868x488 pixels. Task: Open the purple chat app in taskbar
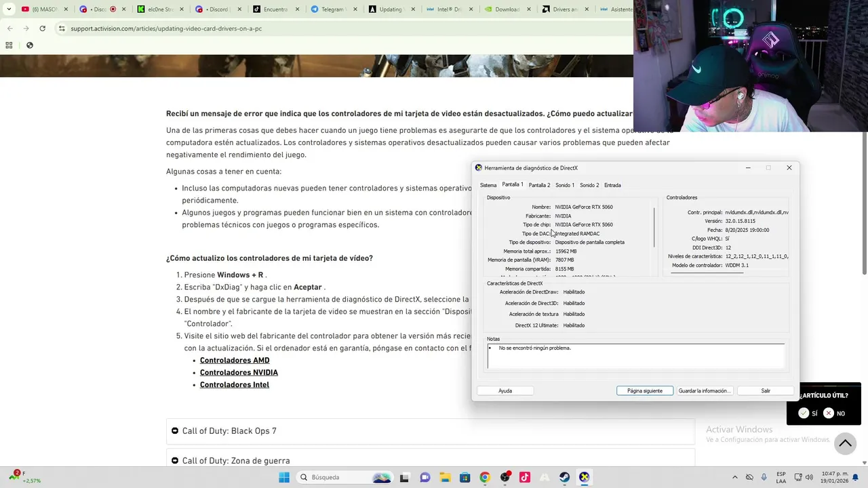[425, 477]
